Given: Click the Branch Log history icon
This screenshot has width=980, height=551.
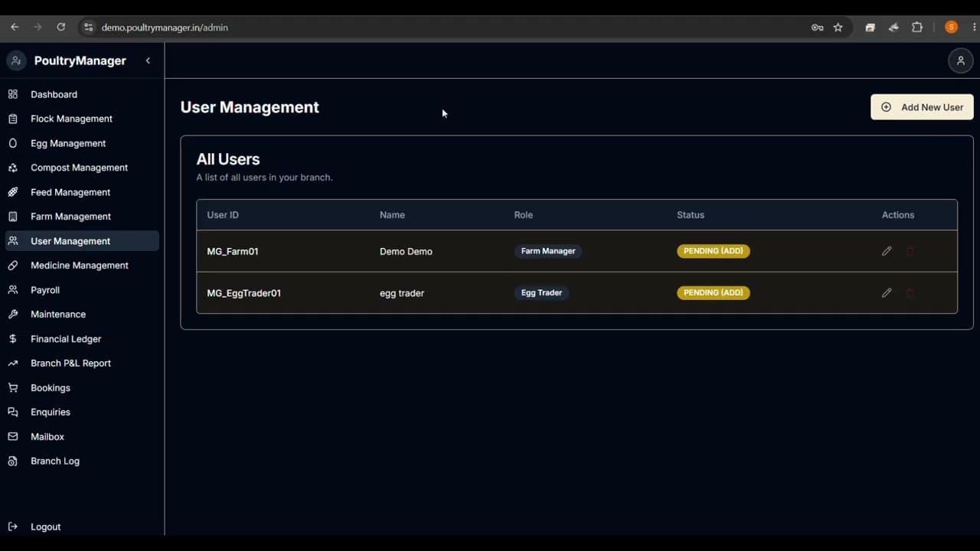Looking at the screenshot, I should (x=13, y=461).
